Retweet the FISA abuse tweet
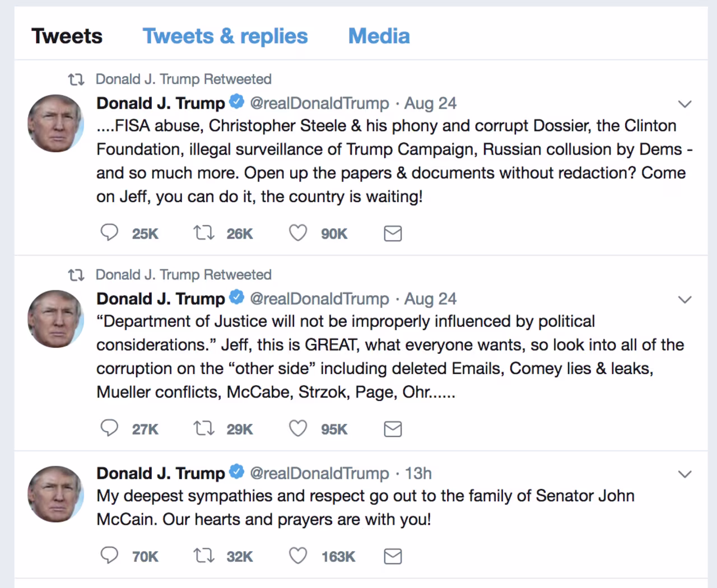717x588 pixels. 204,232
